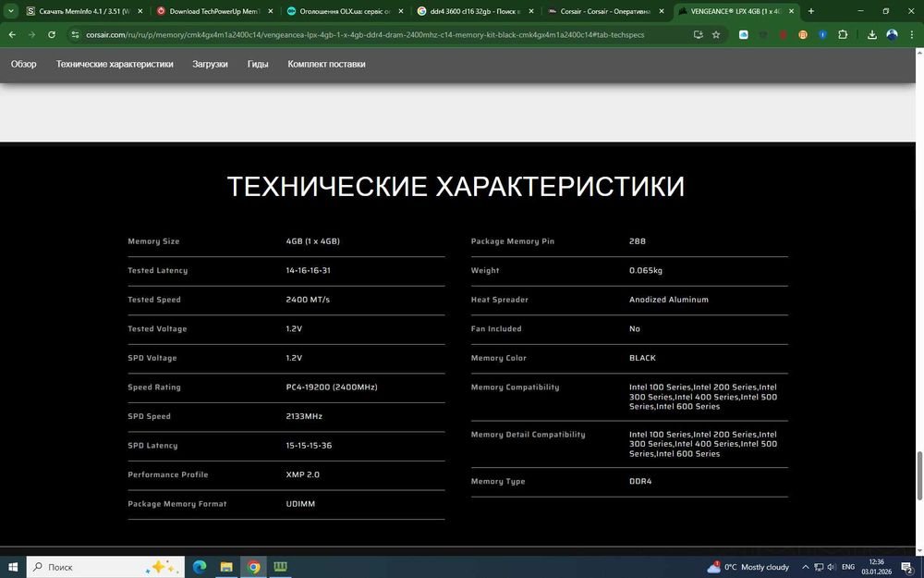Open the Windows Start menu
The image size is (924, 578).
[x=12, y=567]
